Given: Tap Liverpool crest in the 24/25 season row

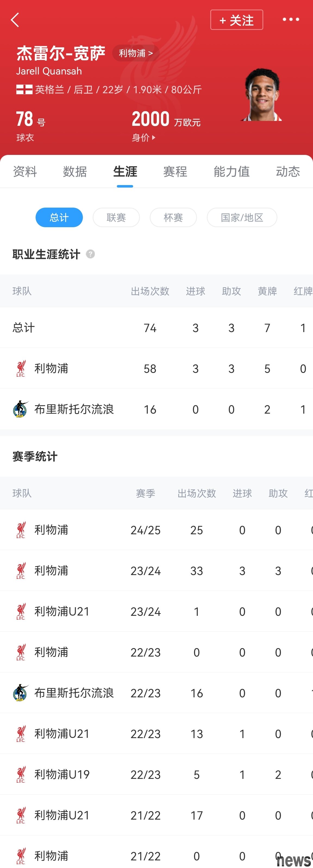Looking at the screenshot, I should click(21, 530).
